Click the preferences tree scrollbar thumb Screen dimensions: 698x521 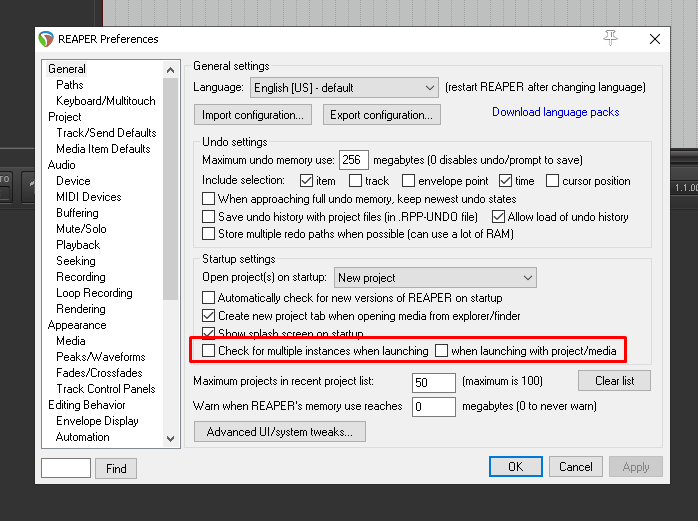pyautogui.click(x=170, y=189)
